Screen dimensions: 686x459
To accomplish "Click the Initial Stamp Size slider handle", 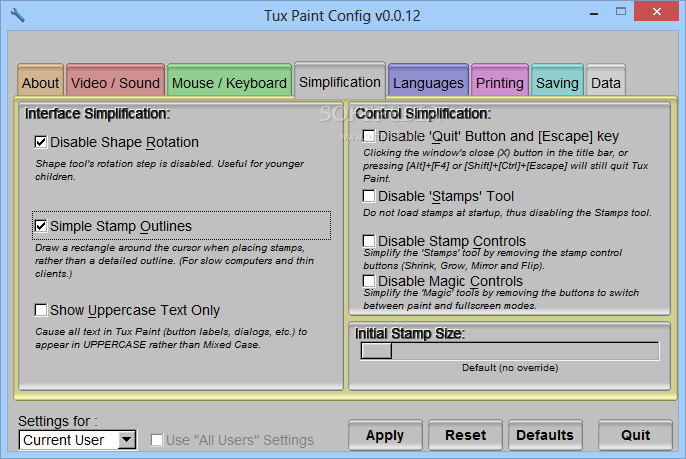I will click(376, 351).
